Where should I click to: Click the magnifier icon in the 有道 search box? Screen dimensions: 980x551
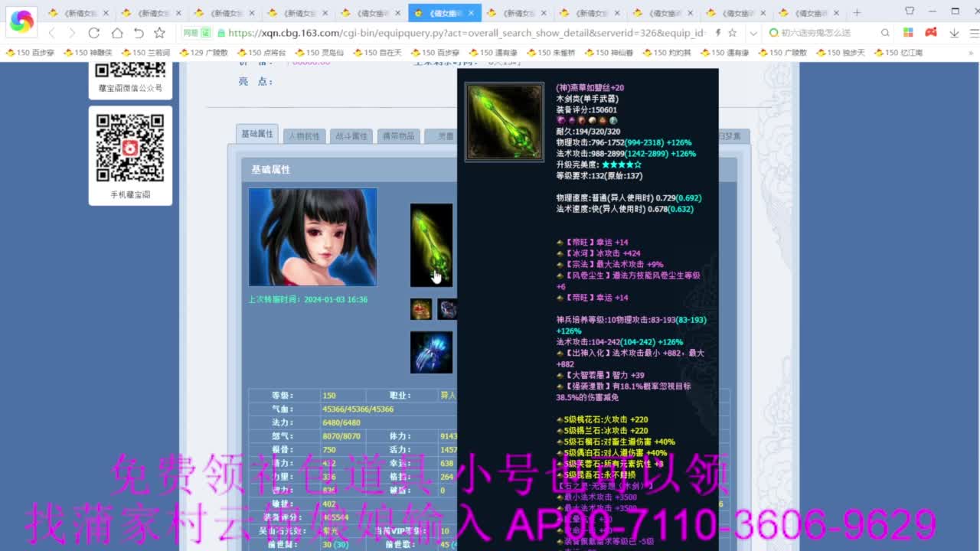(884, 33)
